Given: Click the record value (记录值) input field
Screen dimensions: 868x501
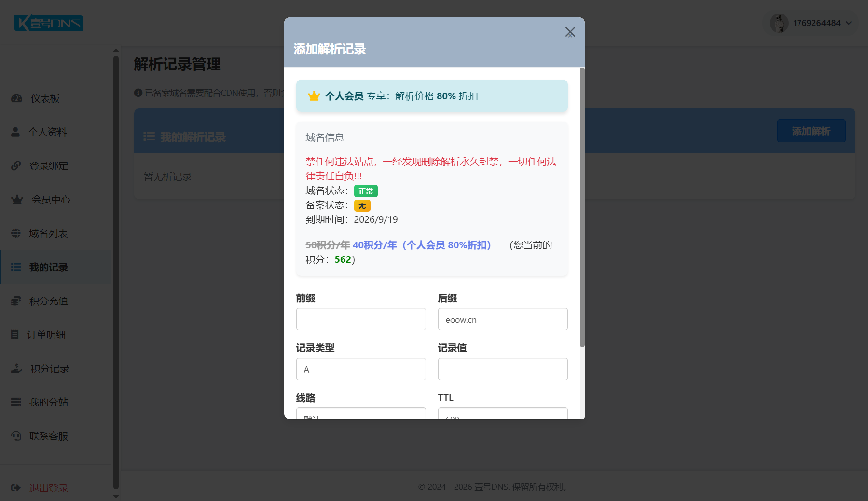Looking at the screenshot, I should (x=503, y=369).
